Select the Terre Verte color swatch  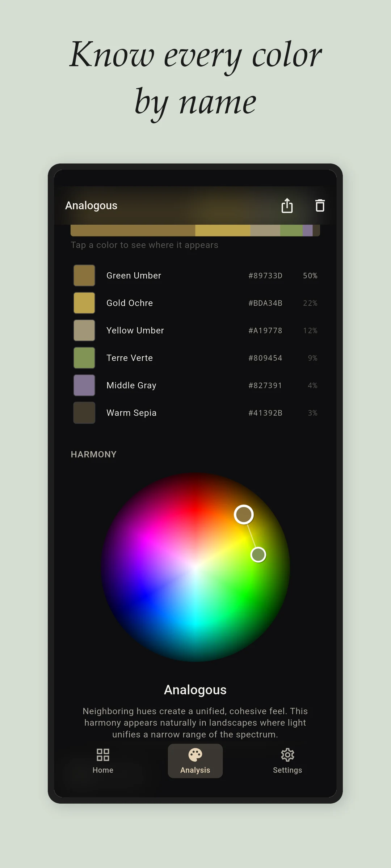pos(84,358)
